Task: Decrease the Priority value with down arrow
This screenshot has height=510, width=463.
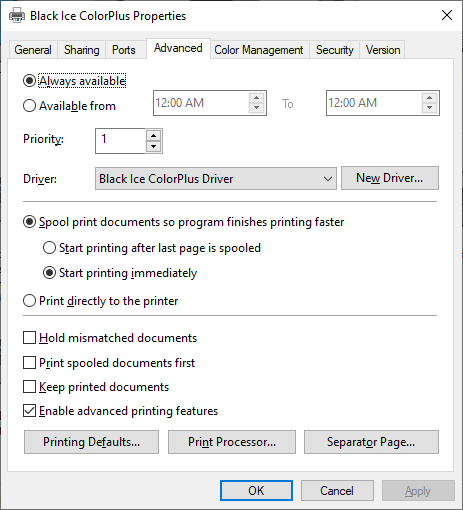Action: 153,146
